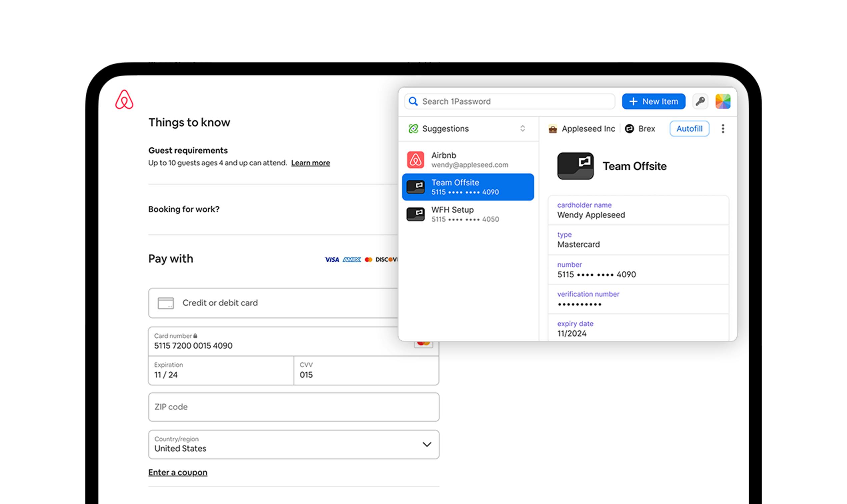The width and height of the screenshot is (847, 504).
Task: Select the WFH Setup card item
Action: 468,214
